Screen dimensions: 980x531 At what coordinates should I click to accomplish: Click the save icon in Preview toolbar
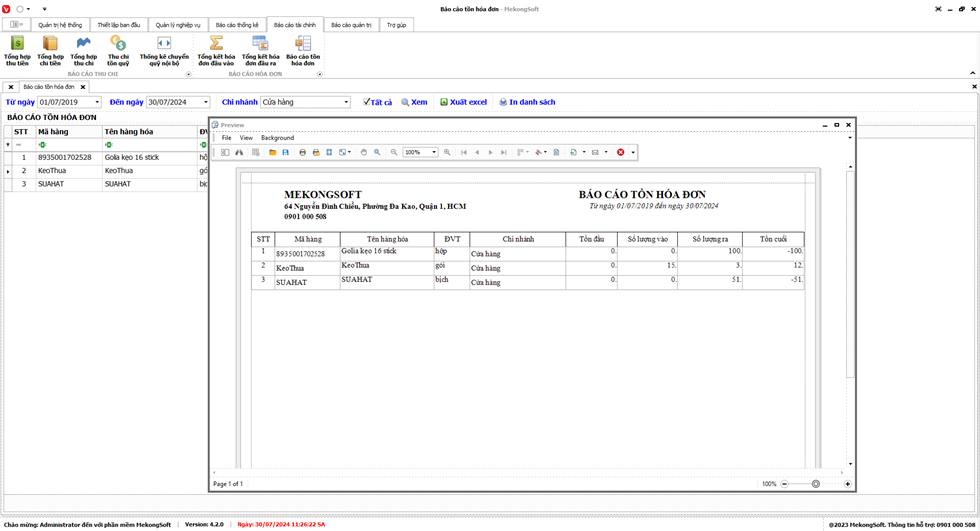coord(286,153)
